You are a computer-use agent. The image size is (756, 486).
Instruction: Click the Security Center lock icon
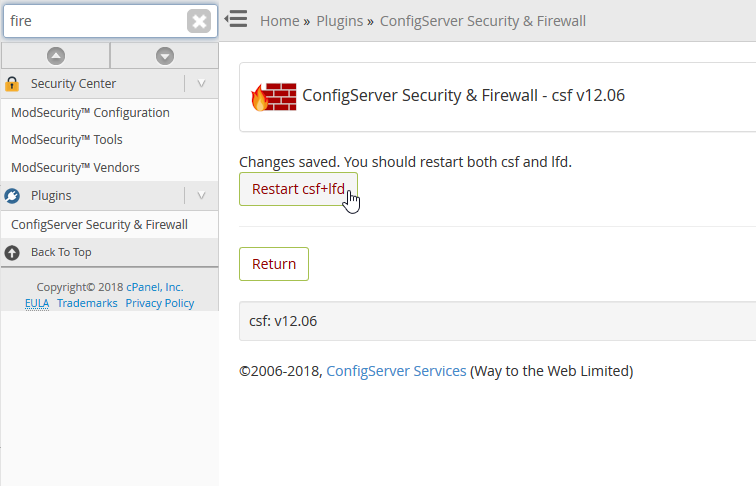point(13,84)
